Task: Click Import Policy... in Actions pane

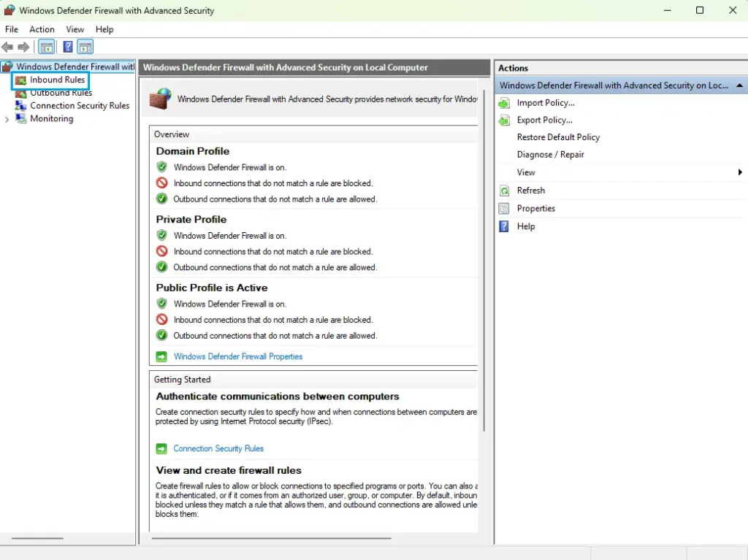Action: [546, 102]
